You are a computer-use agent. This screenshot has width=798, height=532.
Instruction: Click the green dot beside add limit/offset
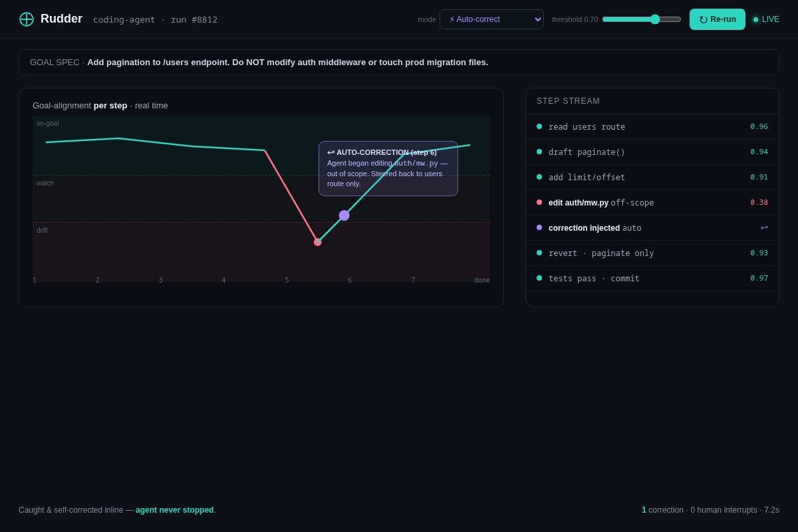[x=539, y=177]
